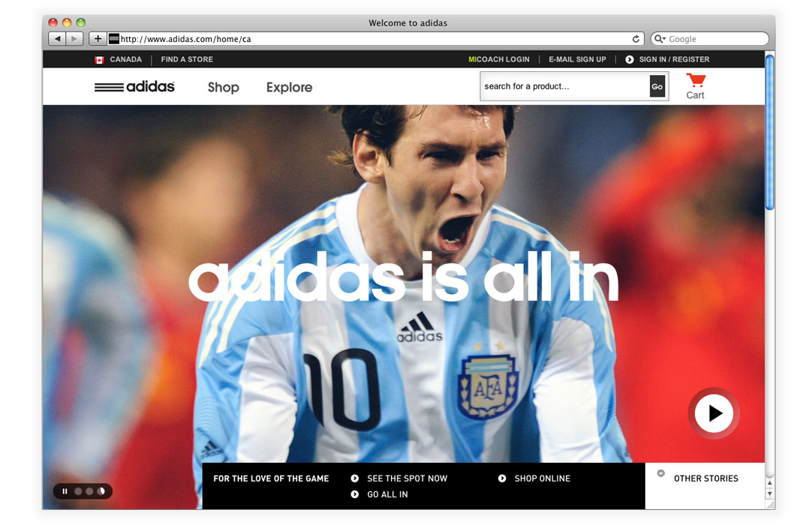This screenshot has height=525, width=812.
Task: Click the arrow icon next to SHOP ONLINE
Action: click(502, 478)
